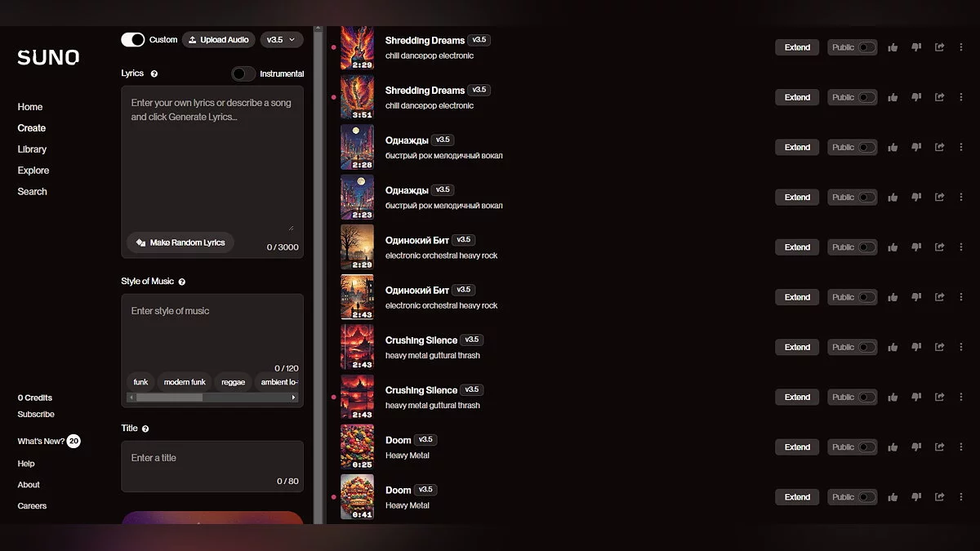
Task: Open the Create page
Action: [x=32, y=128]
